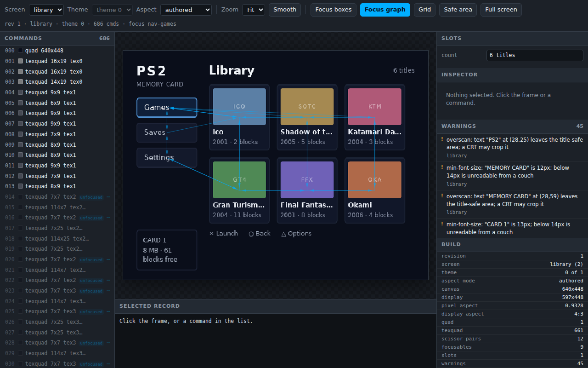Click the ellipsis icon on command 025
The width and height of the screenshot is (588, 368).
click(108, 311)
